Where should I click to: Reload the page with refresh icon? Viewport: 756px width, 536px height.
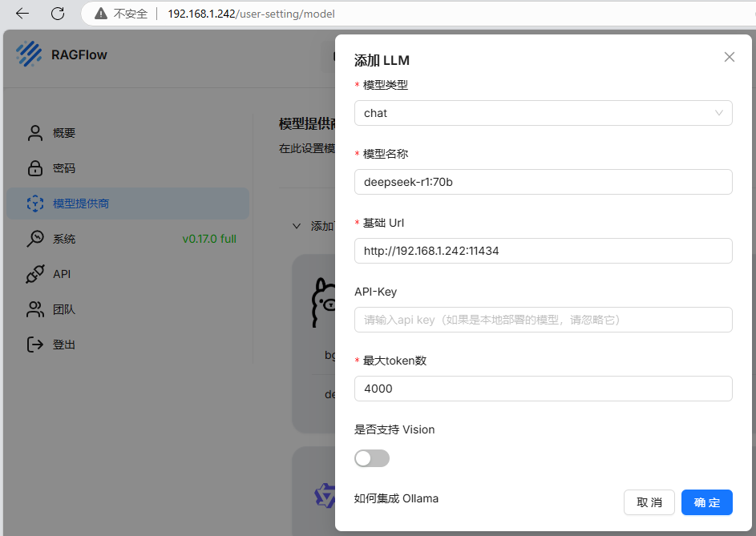(58, 14)
